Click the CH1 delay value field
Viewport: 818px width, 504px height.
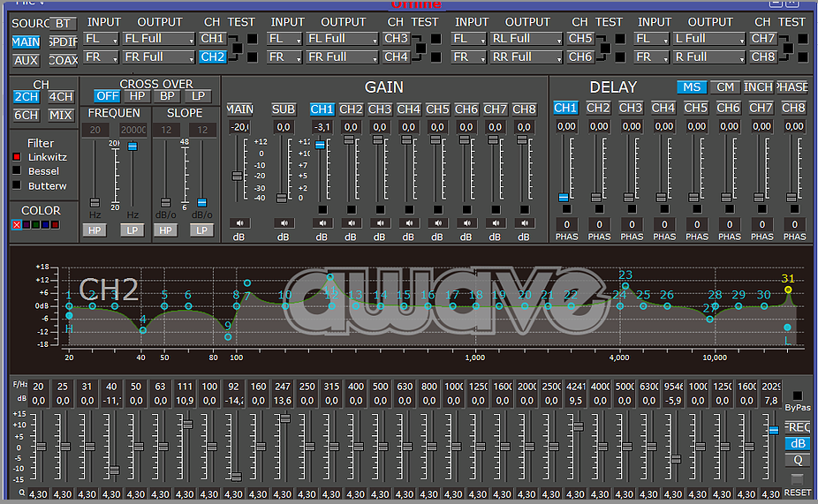[x=566, y=126]
